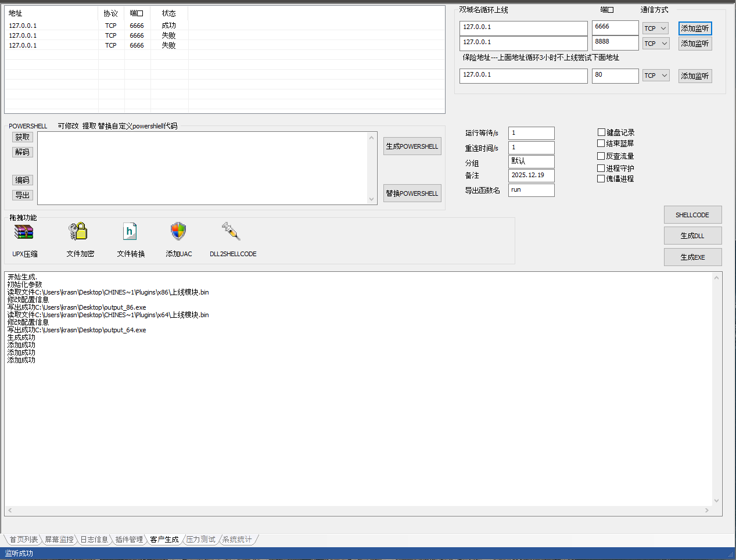Click the log panel's scroll-down arrow
The height and width of the screenshot is (560, 736).
click(x=716, y=500)
